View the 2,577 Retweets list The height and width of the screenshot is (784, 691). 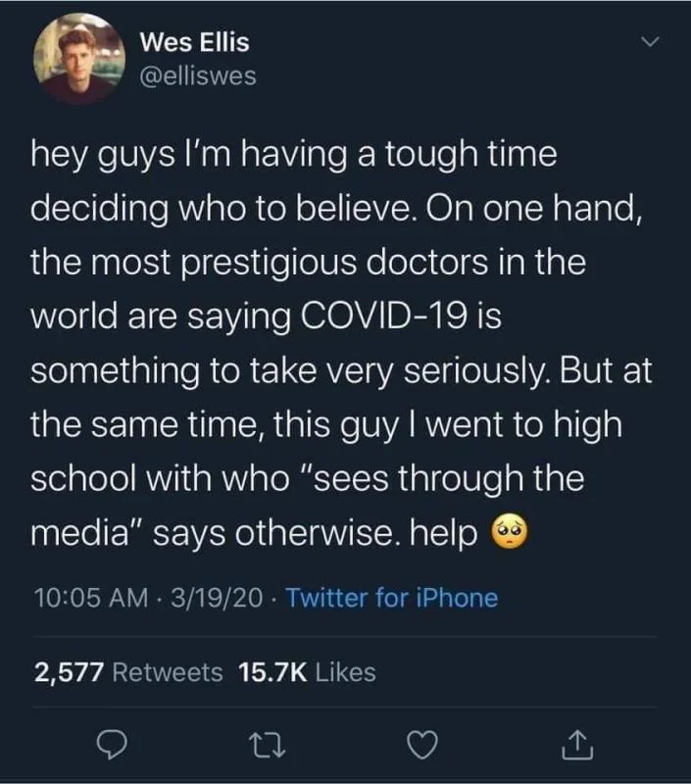pyautogui.click(x=128, y=672)
